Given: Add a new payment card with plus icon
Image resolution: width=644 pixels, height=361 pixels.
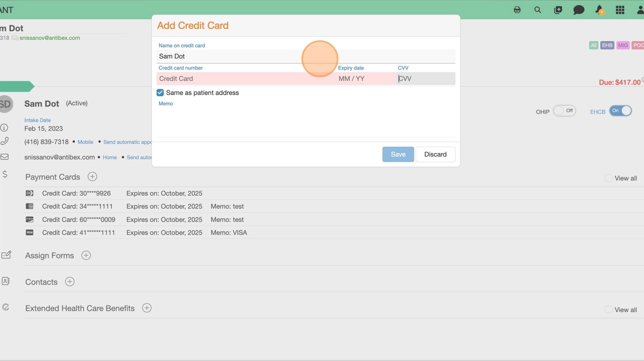Looking at the screenshot, I should point(92,177).
